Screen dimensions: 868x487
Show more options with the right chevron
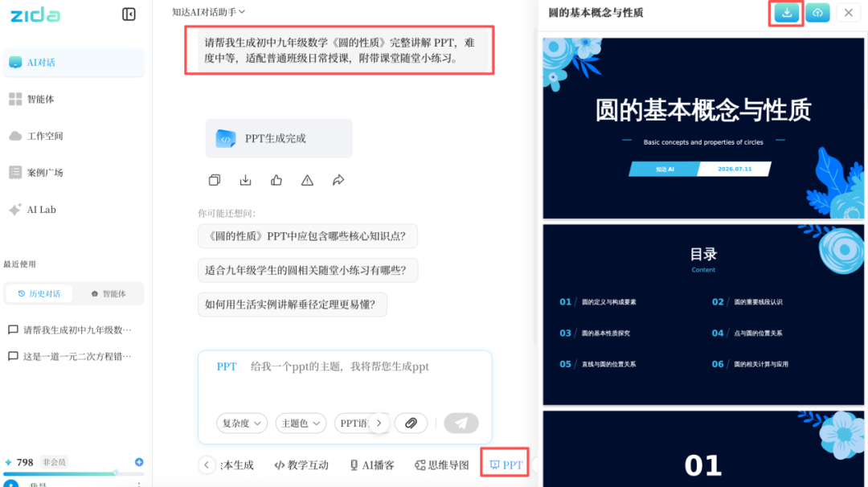(x=379, y=424)
